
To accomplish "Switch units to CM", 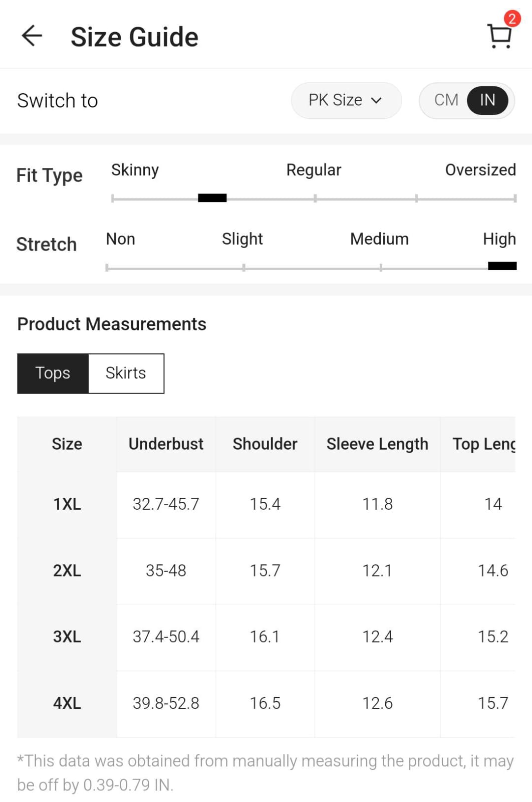I will [446, 100].
